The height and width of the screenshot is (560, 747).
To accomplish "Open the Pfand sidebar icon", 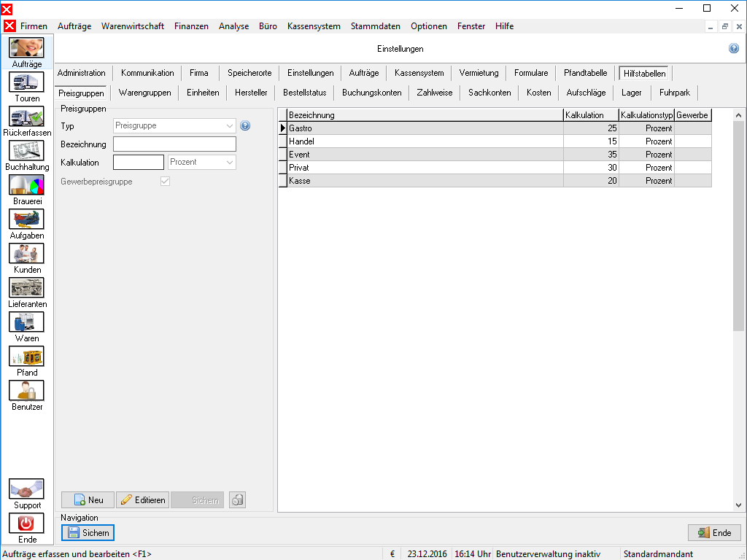I will (27, 356).
